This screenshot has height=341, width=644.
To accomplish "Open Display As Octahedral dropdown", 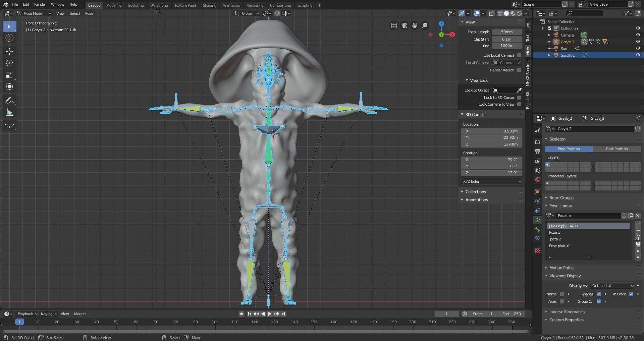I will (612, 286).
